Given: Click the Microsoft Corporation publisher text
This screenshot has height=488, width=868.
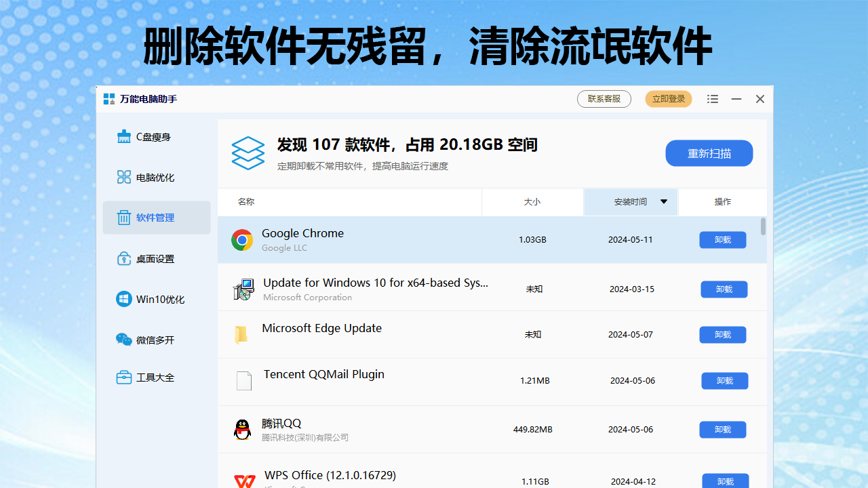Looking at the screenshot, I should coord(308,298).
